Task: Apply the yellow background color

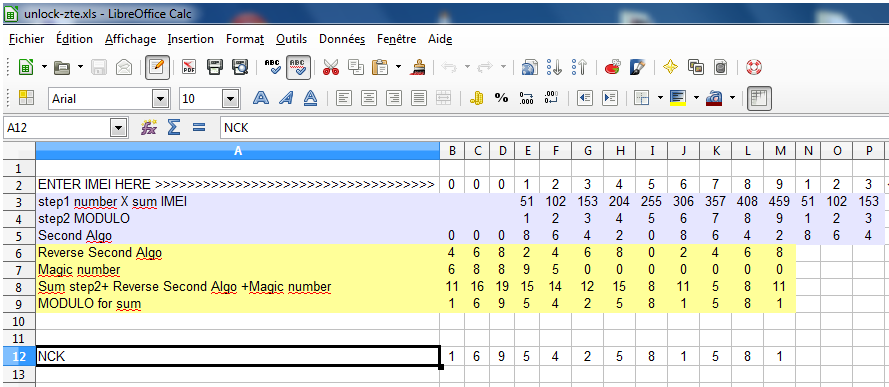Action: click(678, 98)
